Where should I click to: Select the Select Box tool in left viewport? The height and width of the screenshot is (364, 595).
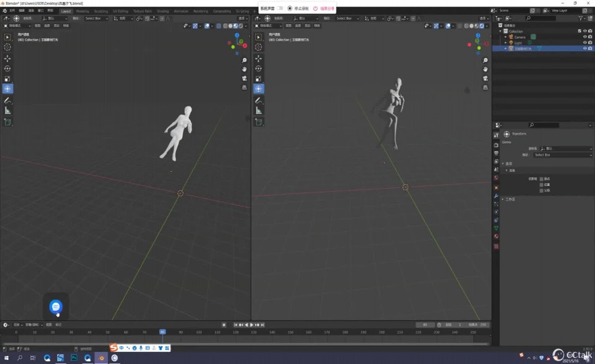coord(7,37)
